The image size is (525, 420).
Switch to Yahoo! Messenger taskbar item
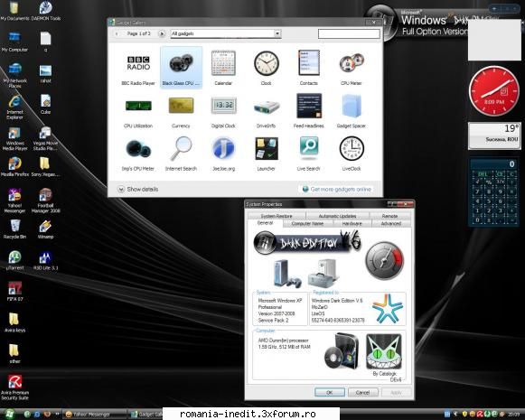[96, 415]
